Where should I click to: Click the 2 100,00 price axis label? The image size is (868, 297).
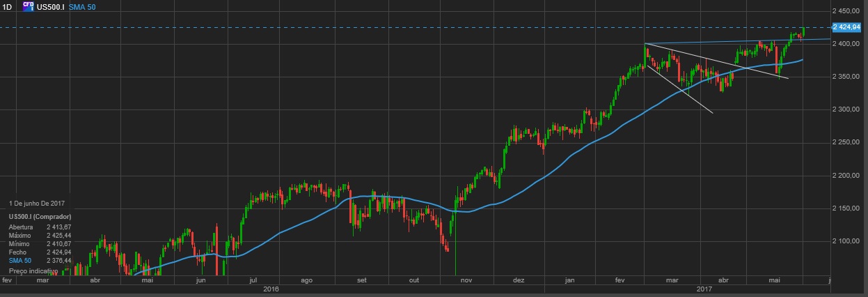[849, 241]
